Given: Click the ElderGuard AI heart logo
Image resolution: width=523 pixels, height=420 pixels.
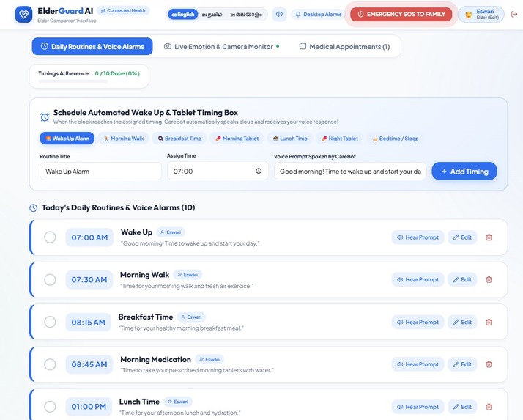Looking at the screenshot, I should click(23, 15).
